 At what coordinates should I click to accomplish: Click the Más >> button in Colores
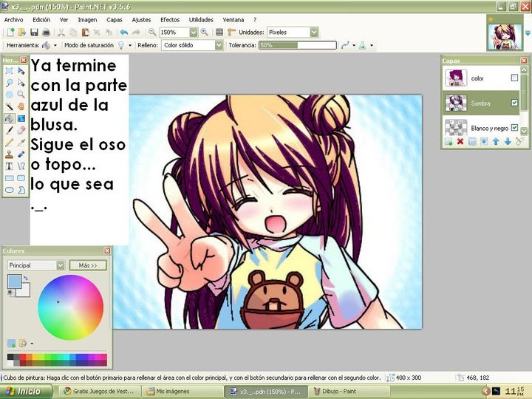[x=88, y=265]
